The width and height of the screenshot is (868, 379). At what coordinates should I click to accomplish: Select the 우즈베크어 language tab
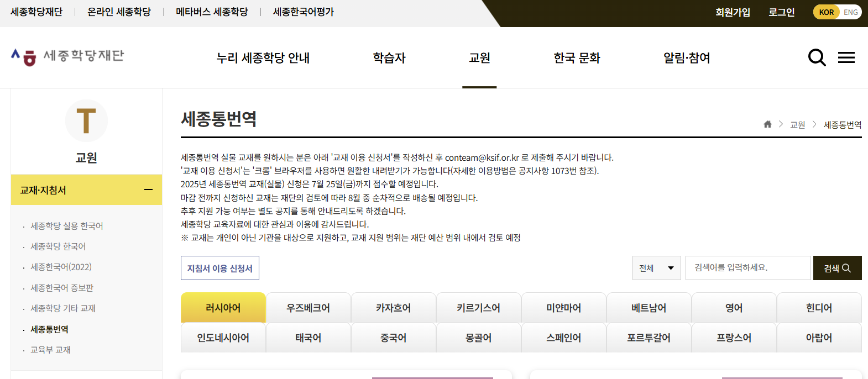pyautogui.click(x=308, y=308)
